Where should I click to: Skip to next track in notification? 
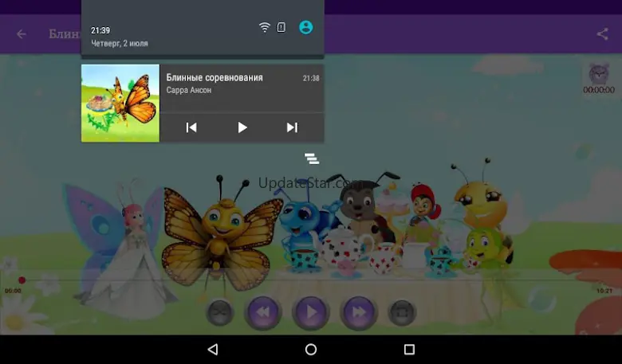coord(292,127)
